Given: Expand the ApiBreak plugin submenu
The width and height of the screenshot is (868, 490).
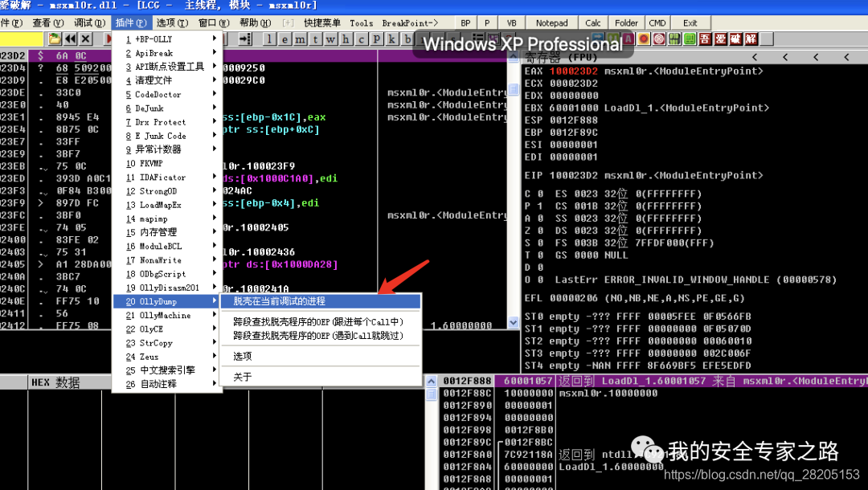Looking at the screenshot, I should [x=167, y=53].
